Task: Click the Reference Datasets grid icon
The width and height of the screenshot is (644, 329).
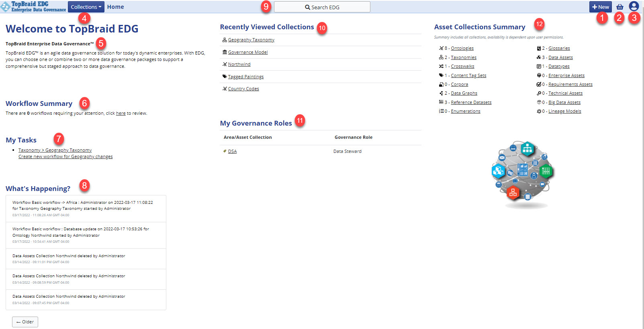Action: coord(441,102)
